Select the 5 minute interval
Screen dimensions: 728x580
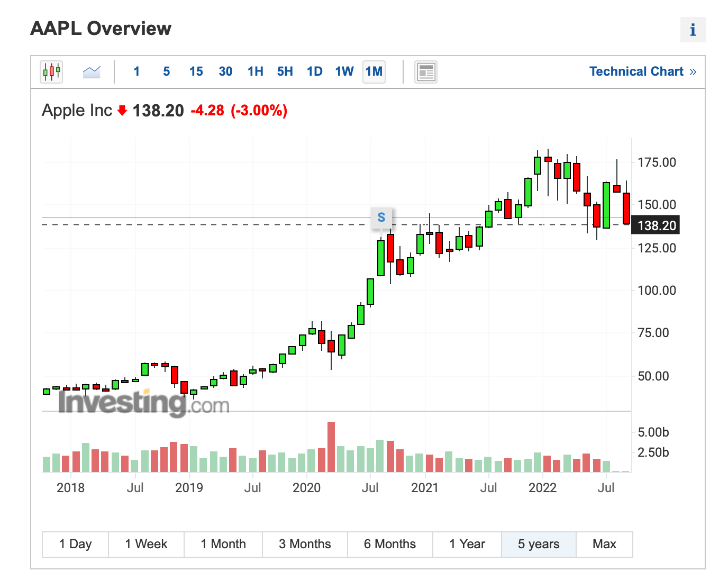click(166, 71)
